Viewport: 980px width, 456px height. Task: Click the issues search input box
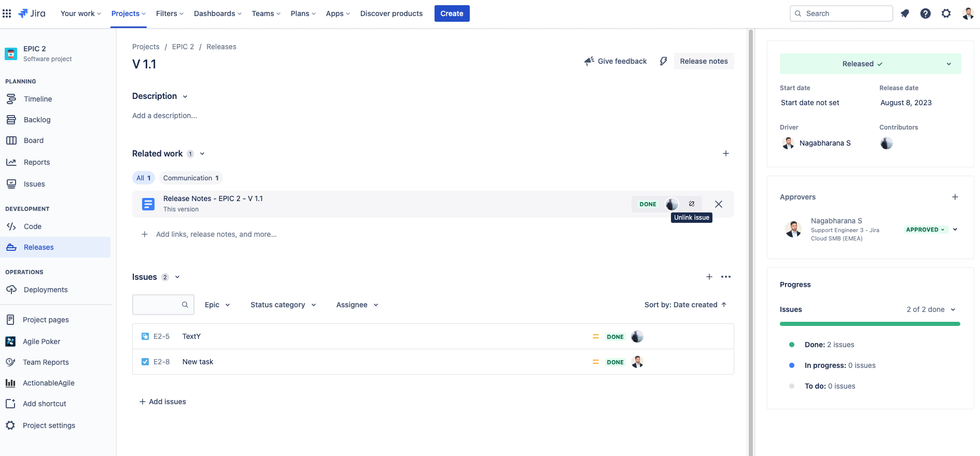163,305
